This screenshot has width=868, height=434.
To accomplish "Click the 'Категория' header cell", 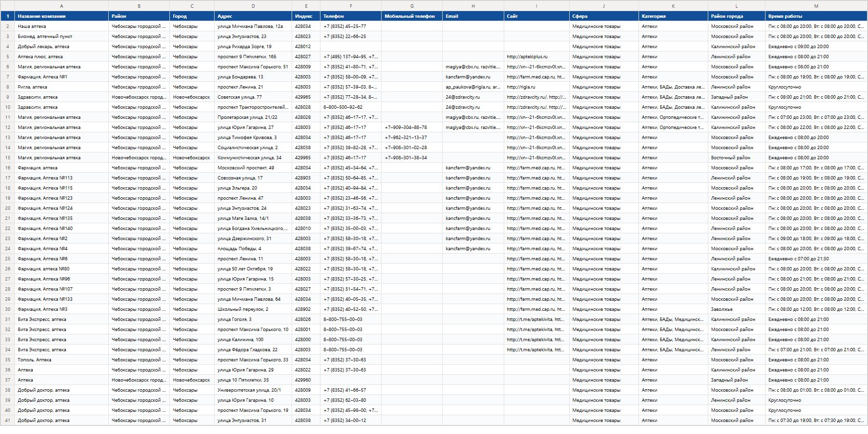I will (x=673, y=16).
